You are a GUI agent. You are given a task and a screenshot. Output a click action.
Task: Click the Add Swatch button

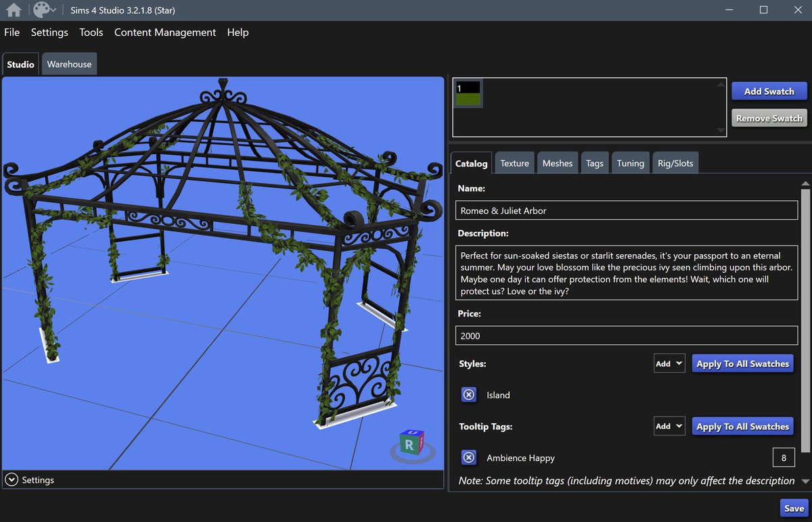(769, 91)
